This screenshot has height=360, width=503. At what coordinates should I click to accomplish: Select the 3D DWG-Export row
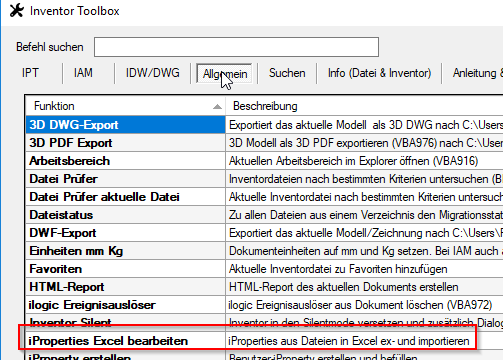(125, 125)
